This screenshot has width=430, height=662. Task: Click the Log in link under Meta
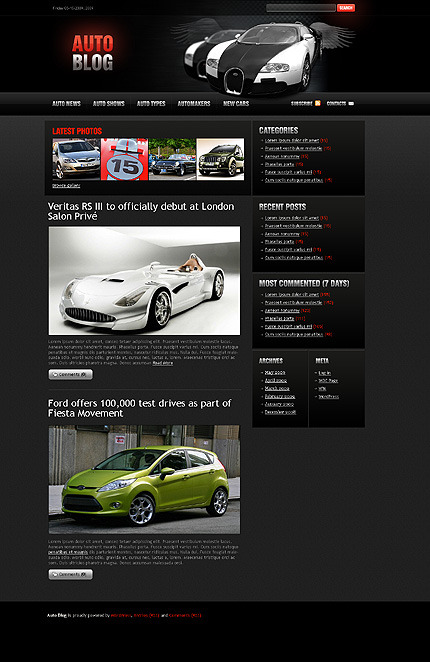tap(324, 373)
